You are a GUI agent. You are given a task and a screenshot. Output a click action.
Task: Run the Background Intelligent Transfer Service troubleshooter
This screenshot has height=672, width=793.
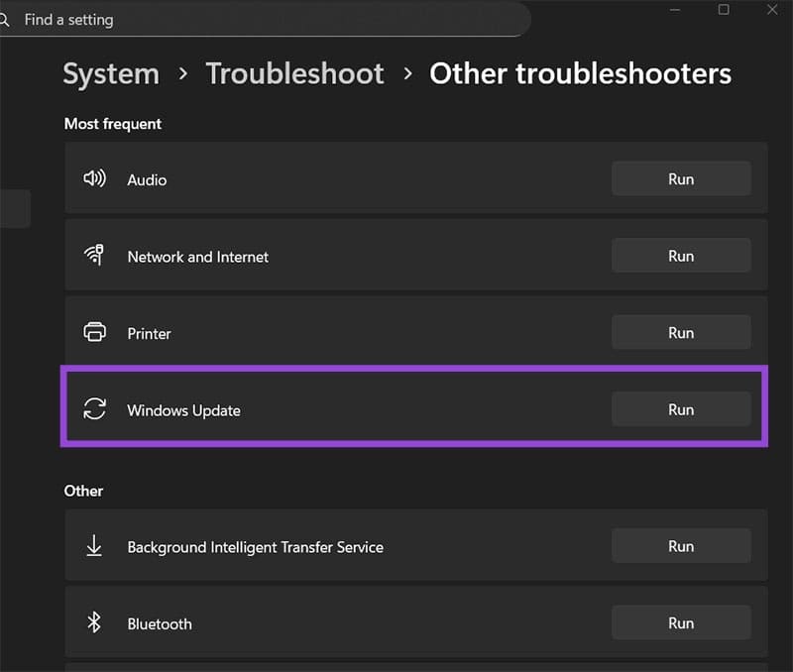pyautogui.click(x=681, y=545)
